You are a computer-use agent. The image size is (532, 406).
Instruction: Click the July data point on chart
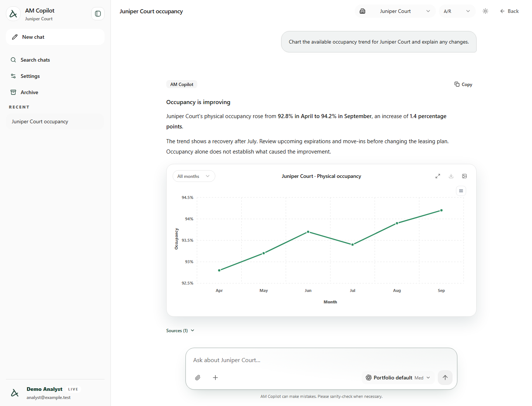click(x=352, y=245)
